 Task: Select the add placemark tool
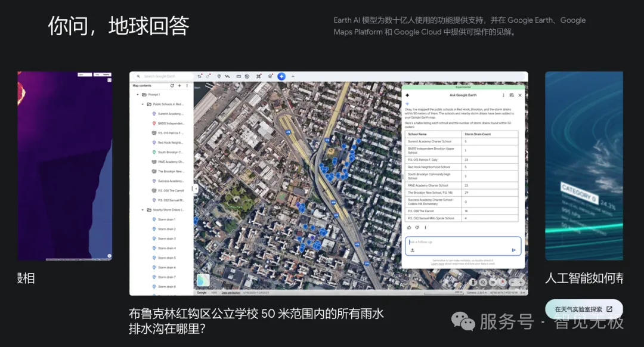click(219, 76)
